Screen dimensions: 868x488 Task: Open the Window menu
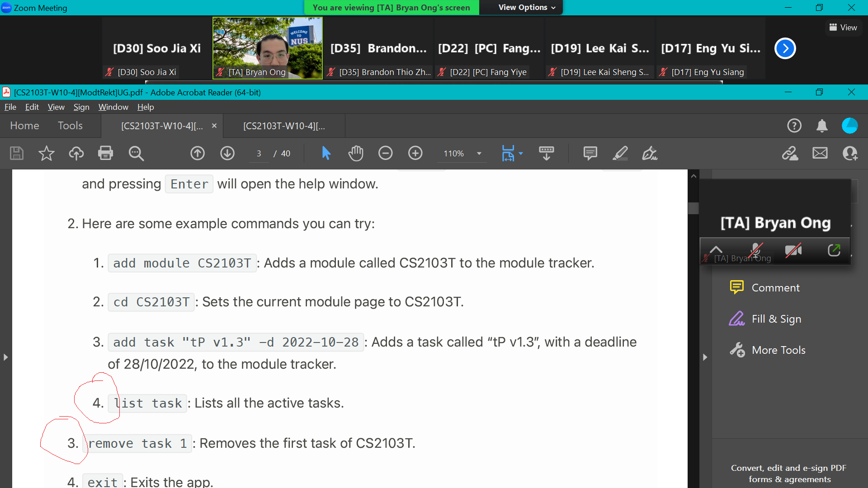[x=113, y=107]
